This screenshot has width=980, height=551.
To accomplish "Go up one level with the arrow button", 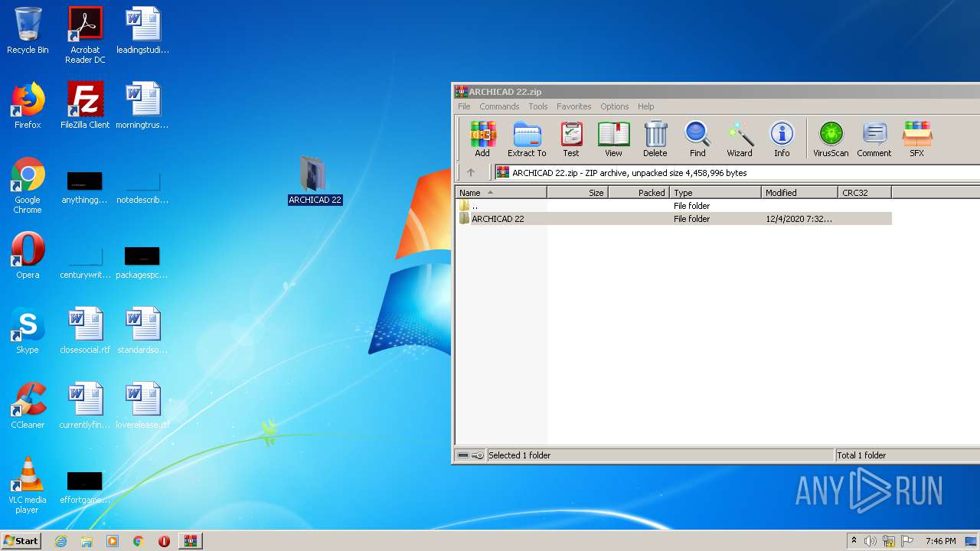I will [x=471, y=172].
